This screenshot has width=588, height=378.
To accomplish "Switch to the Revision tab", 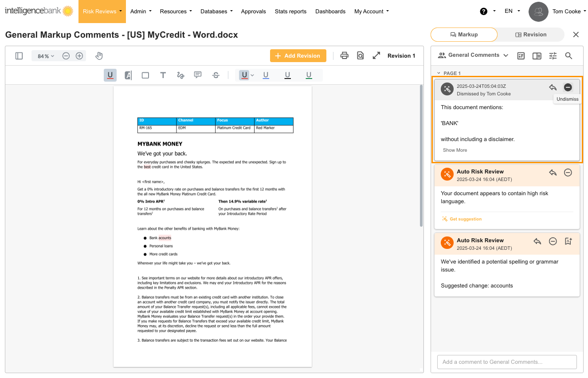I will point(531,35).
